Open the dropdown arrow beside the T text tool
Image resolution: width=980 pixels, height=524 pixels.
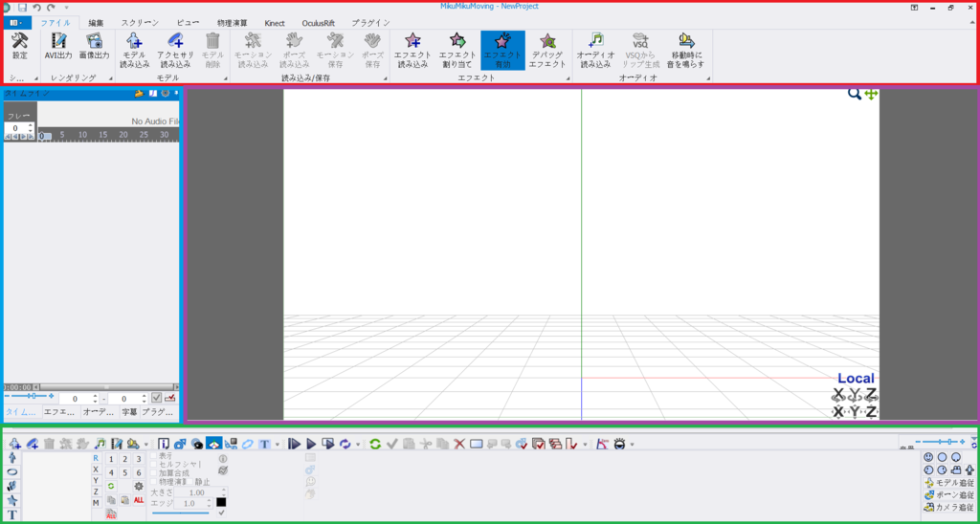coord(277,445)
